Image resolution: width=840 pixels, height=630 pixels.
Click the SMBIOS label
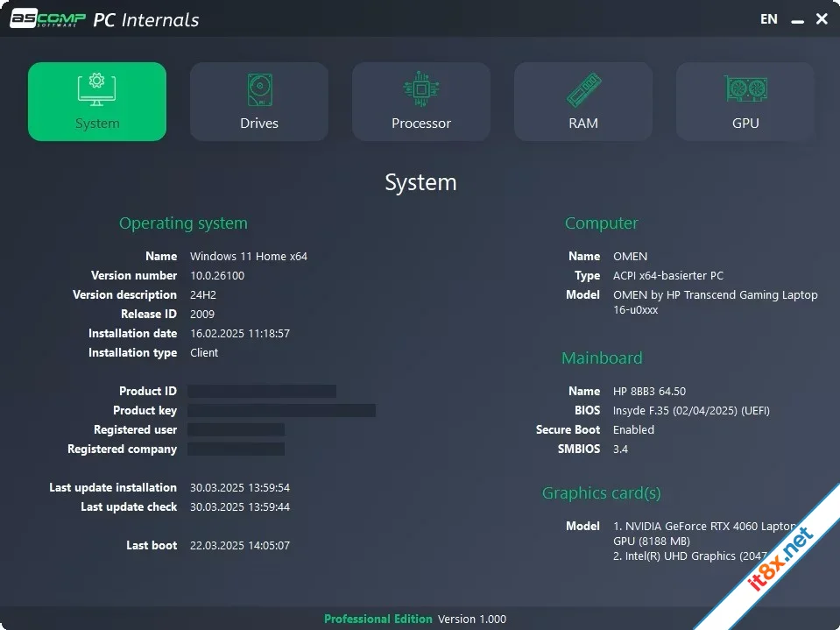tap(579, 449)
